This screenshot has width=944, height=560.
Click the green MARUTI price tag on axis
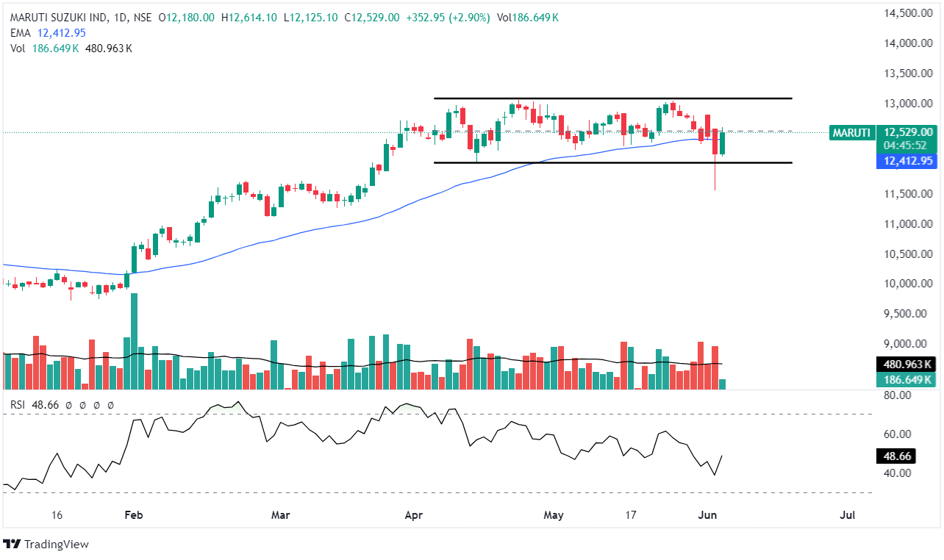pyautogui.click(x=851, y=133)
